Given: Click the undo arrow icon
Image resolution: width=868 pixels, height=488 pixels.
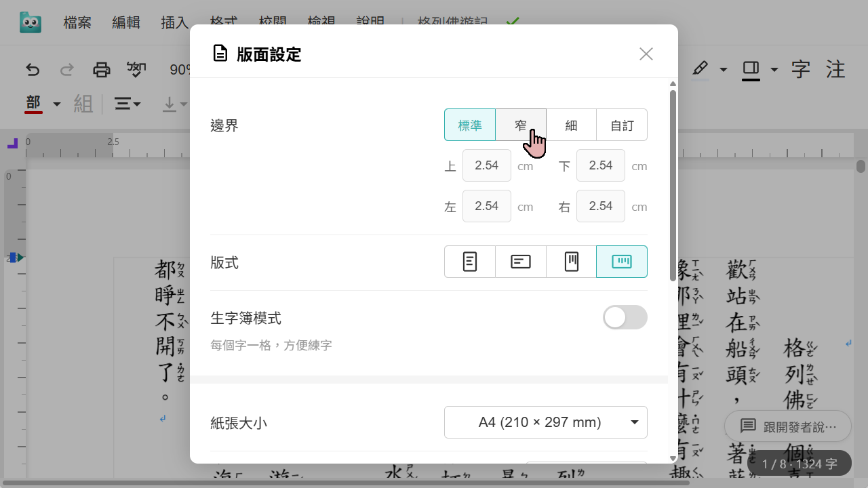Looking at the screenshot, I should pyautogui.click(x=33, y=69).
